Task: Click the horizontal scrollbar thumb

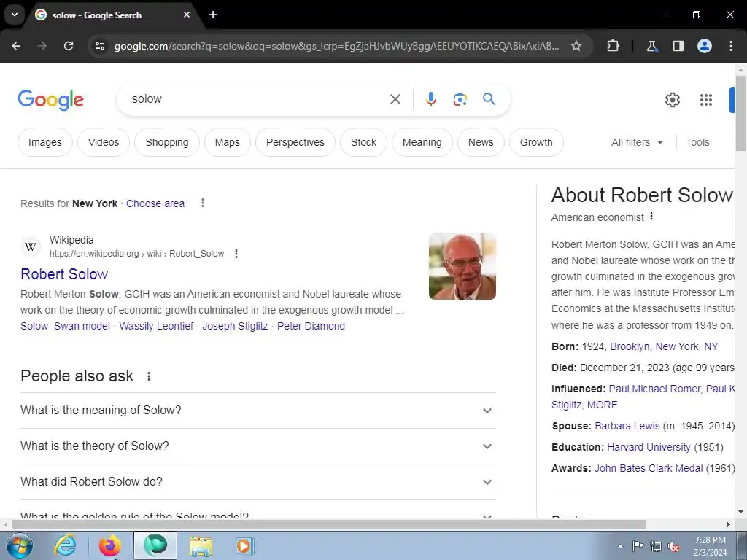Action: pyautogui.click(x=329, y=524)
